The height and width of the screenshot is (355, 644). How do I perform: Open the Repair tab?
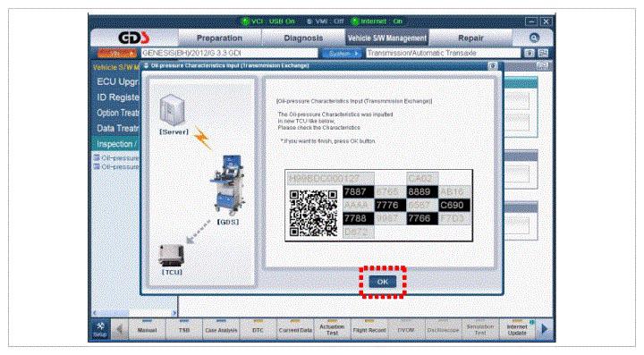click(470, 38)
